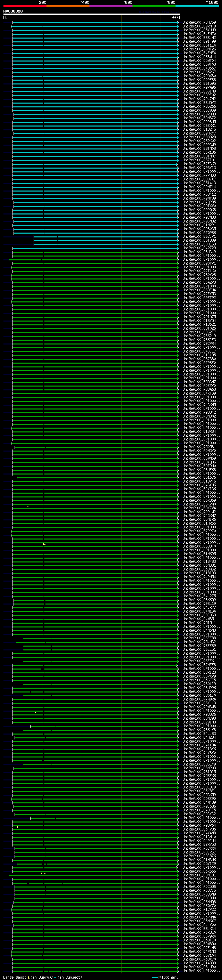The image size is (222, 980).
Task: Click the UniRef100_Q862T7 label
Action: (x=199, y=332)
